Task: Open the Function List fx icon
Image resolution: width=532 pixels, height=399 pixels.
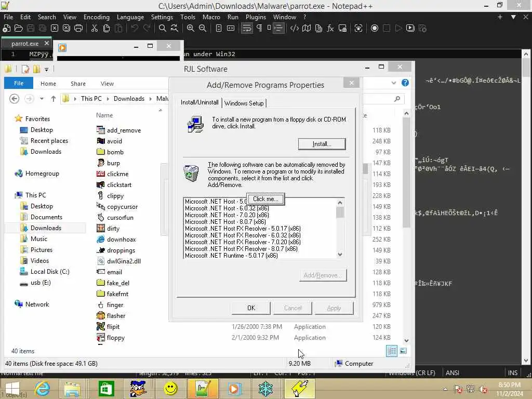Action: (330, 29)
